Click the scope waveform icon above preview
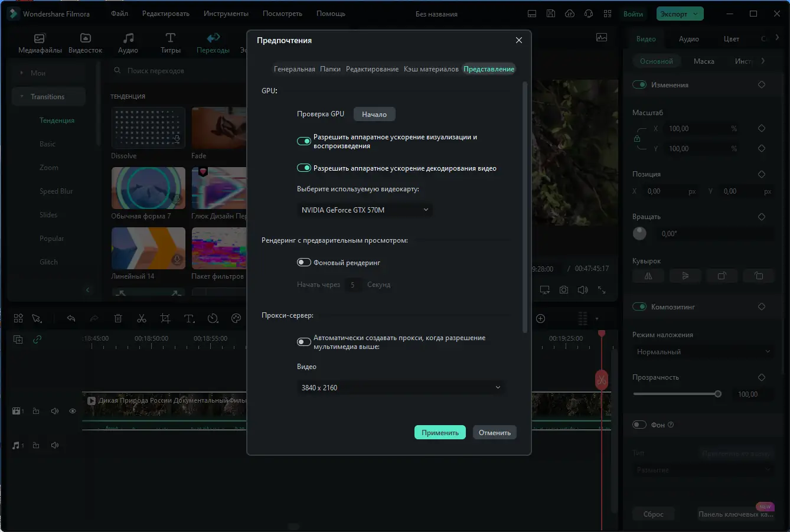 pyautogui.click(x=602, y=37)
